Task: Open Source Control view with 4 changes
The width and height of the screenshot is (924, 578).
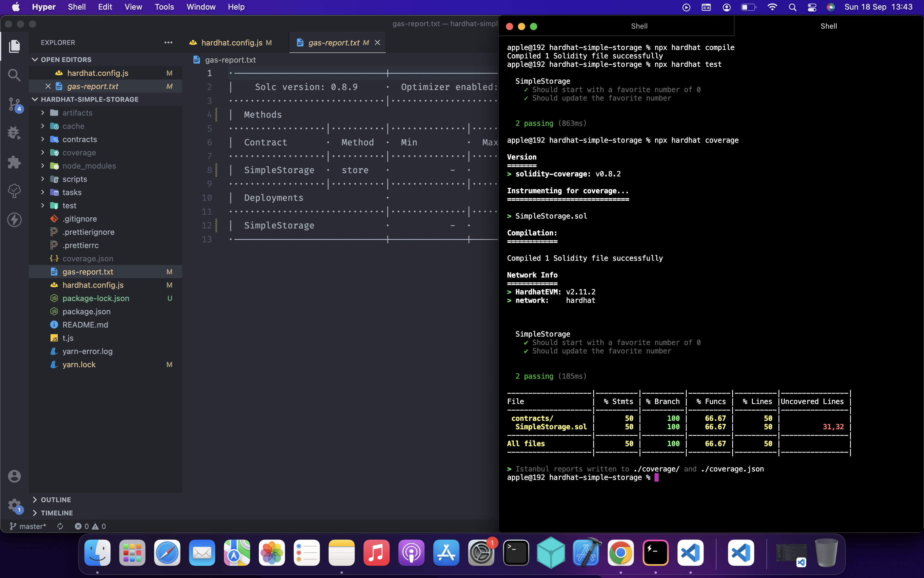Action: point(14,104)
